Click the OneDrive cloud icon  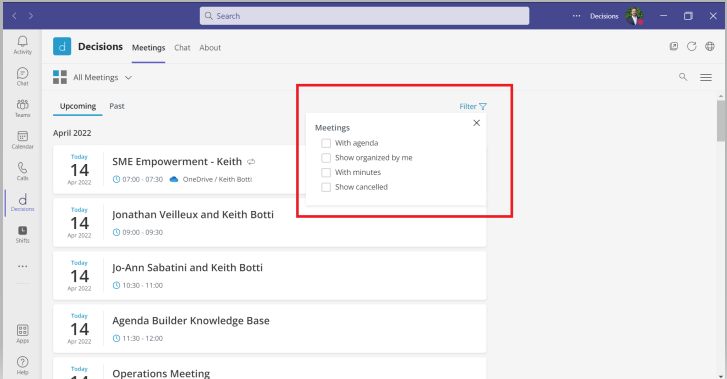(174, 179)
